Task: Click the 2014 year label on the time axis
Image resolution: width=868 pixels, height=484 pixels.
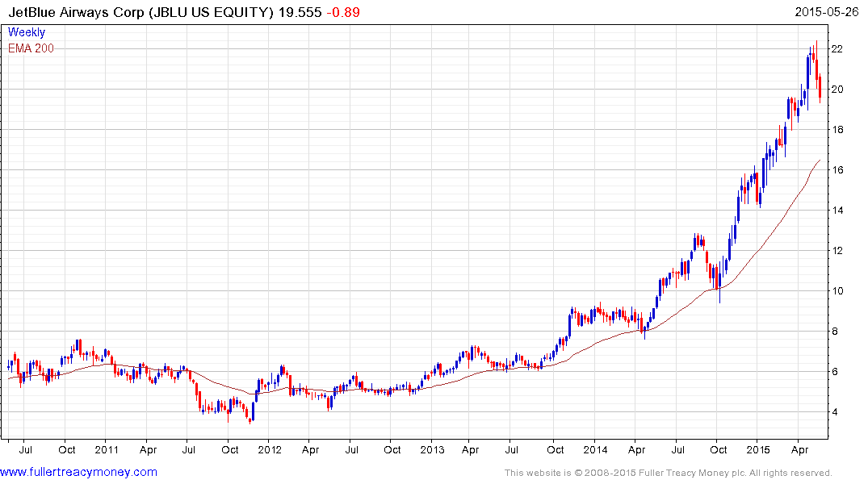Action: point(595,449)
